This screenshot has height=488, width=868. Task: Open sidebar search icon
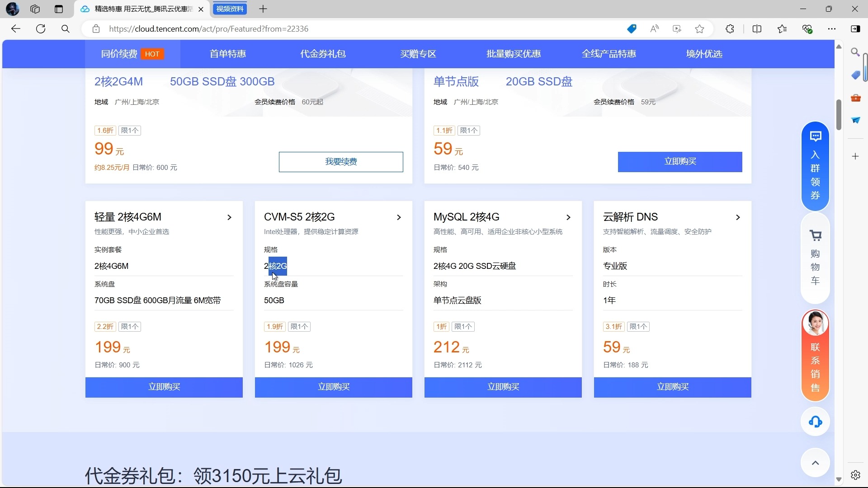click(x=855, y=52)
